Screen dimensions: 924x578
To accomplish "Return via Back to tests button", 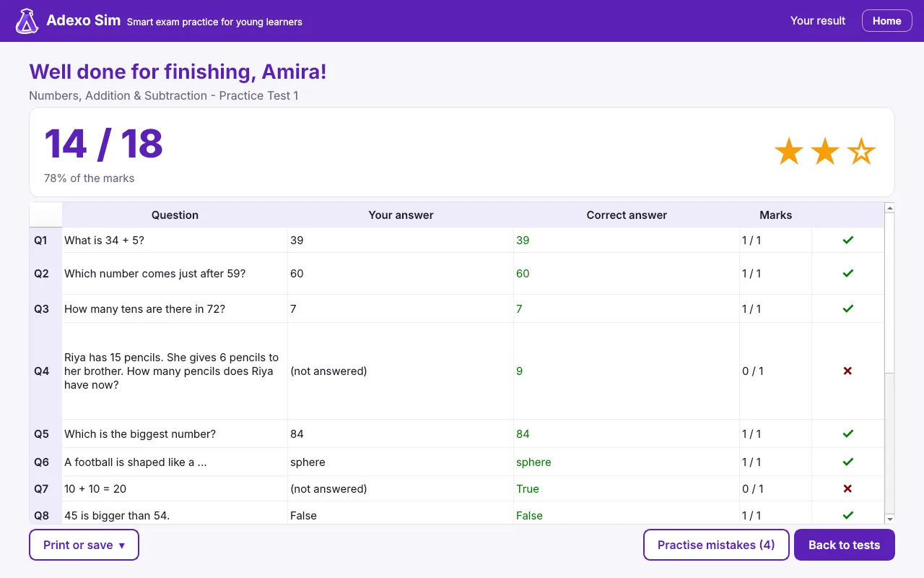I will click(x=845, y=545).
